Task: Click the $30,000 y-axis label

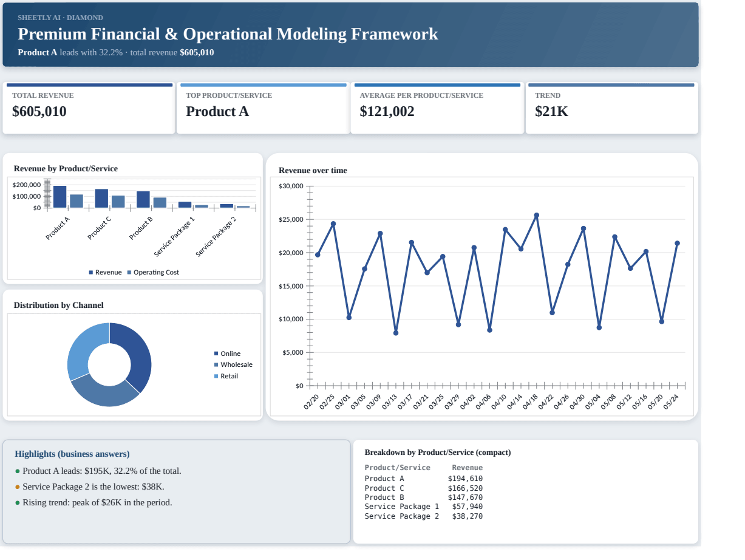Action: click(291, 186)
